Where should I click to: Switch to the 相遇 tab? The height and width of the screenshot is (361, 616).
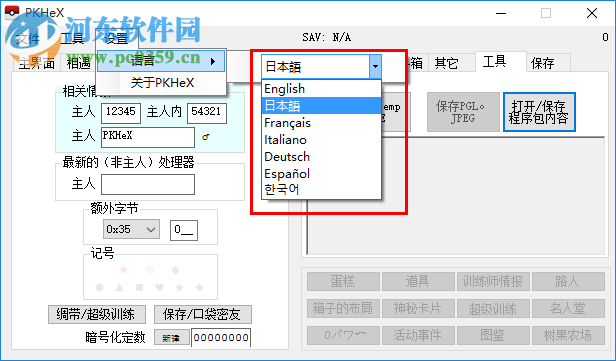coord(78,63)
